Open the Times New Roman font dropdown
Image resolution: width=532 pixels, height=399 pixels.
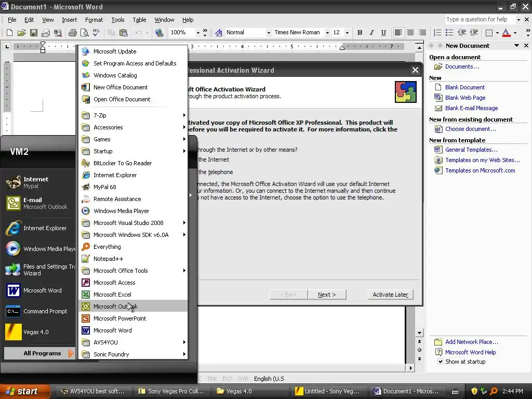(327, 33)
